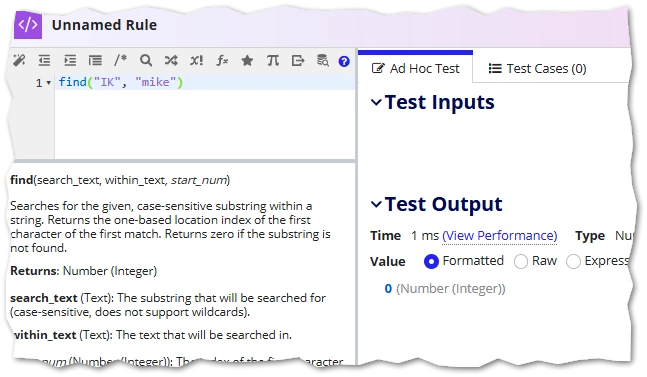This screenshot has height=377, width=647.
Task: Toggle comment with the /* icon
Action: (x=120, y=60)
